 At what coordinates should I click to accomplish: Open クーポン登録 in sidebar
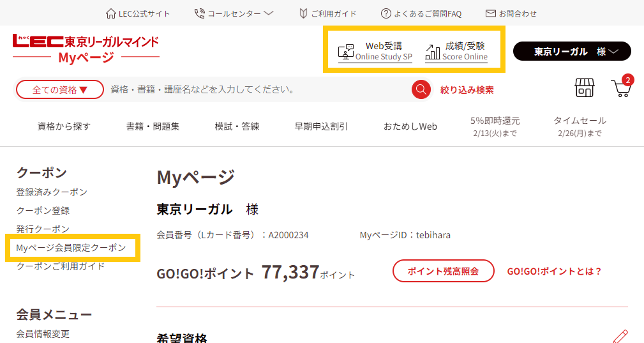click(x=43, y=210)
